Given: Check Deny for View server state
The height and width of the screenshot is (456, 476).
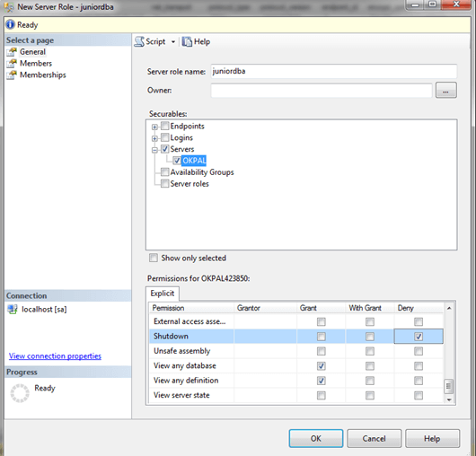Looking at the screenshot, I should 419,395.
